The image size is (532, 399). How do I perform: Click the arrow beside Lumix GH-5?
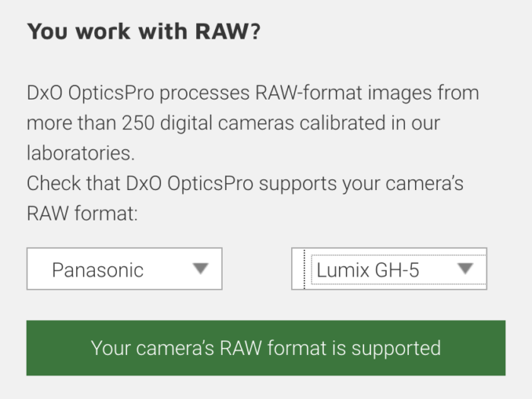click(x=466, y=268)
